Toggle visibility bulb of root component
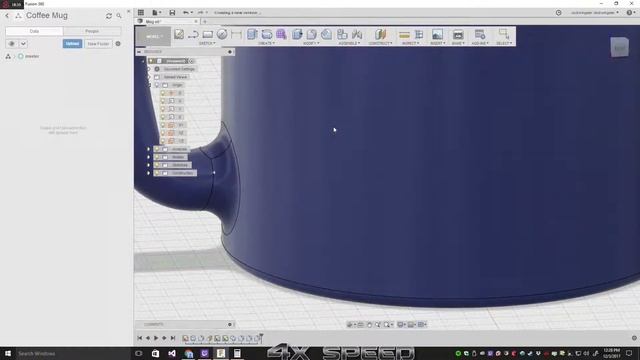Screen dimensions: 640x360 (x=151, y=61)
